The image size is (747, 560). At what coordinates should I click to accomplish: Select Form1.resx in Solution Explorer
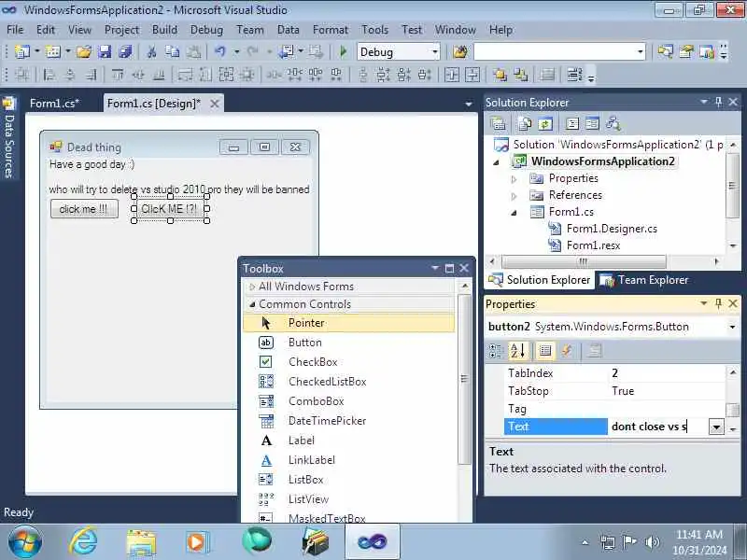point(593,245)
